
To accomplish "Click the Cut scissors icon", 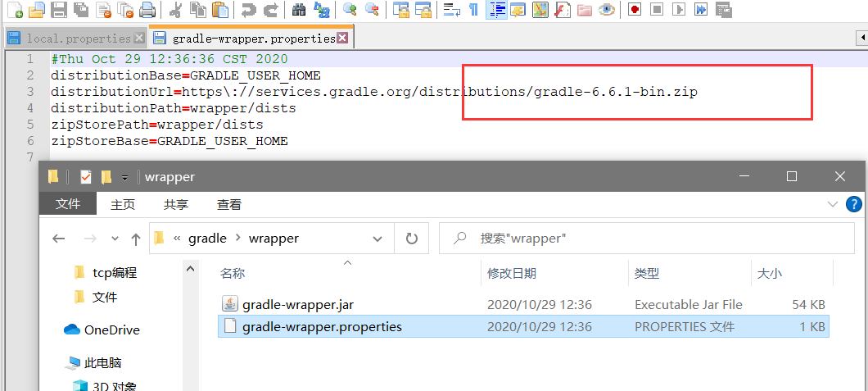I will [175, 9].
